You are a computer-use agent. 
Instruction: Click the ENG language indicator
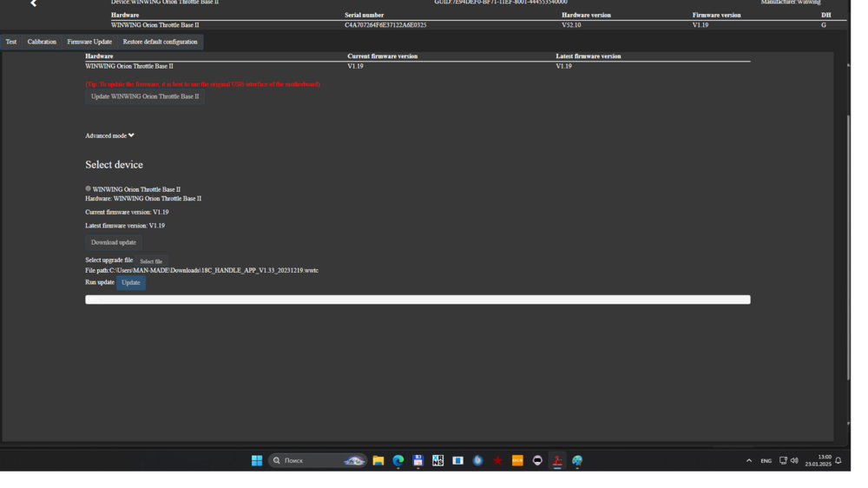(766, 461)
